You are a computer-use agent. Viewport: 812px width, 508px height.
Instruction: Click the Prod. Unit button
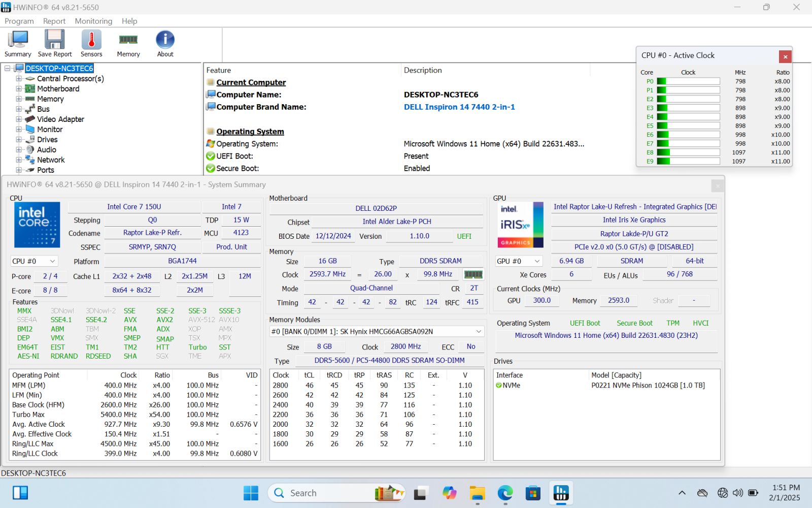click(x=231, y=247)
